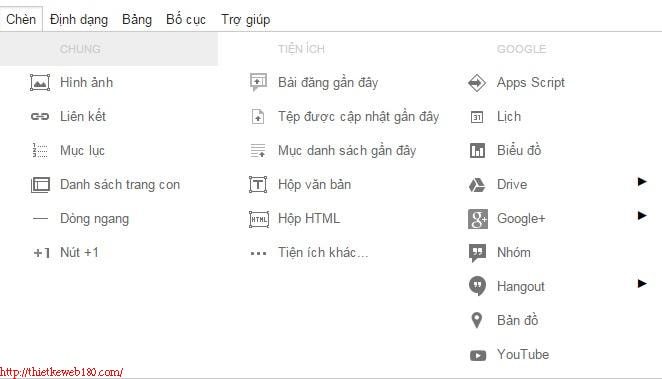Expand the Google+ submenu arrow
Screen dimensions: 662x379
pyautogui.click(x=642, y=216)
